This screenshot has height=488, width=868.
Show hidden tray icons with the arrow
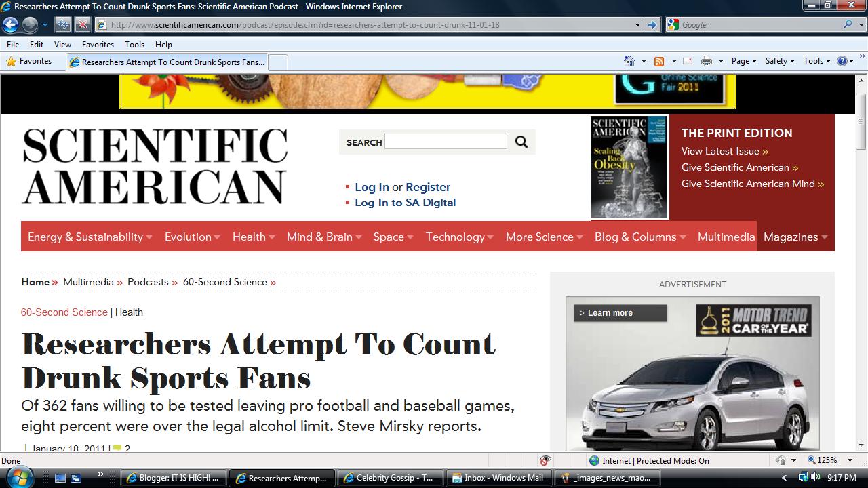[785, 478]
